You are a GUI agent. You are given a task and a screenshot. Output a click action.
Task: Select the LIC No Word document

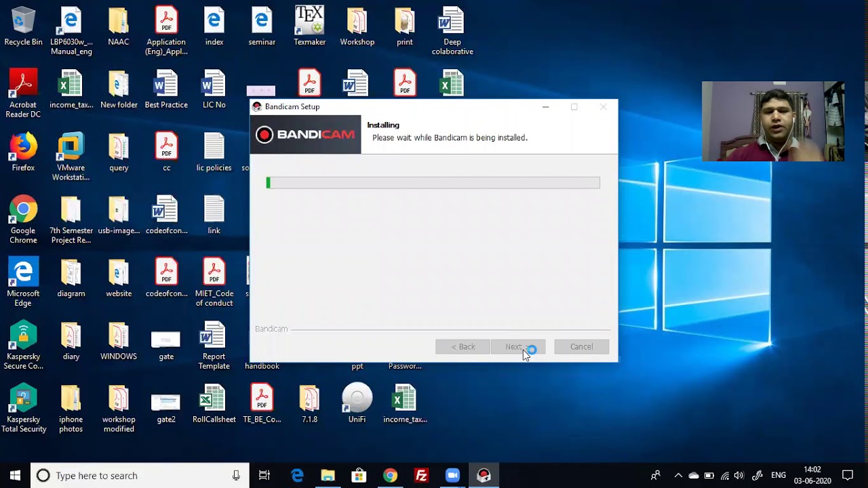coord(214,90)
